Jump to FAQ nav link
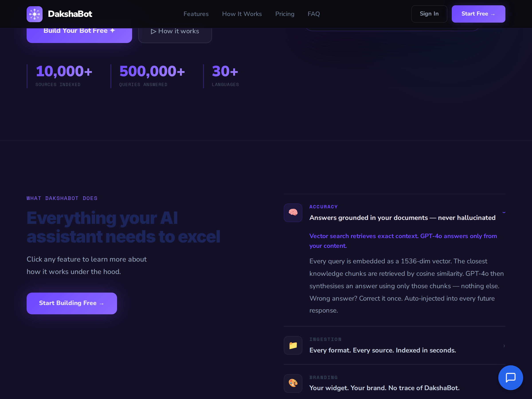This screenshot has width=532, height=399. [x=314, y=14]
